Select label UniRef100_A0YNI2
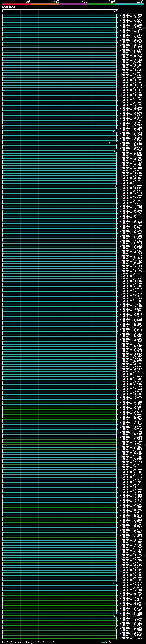 coord(131,183)
